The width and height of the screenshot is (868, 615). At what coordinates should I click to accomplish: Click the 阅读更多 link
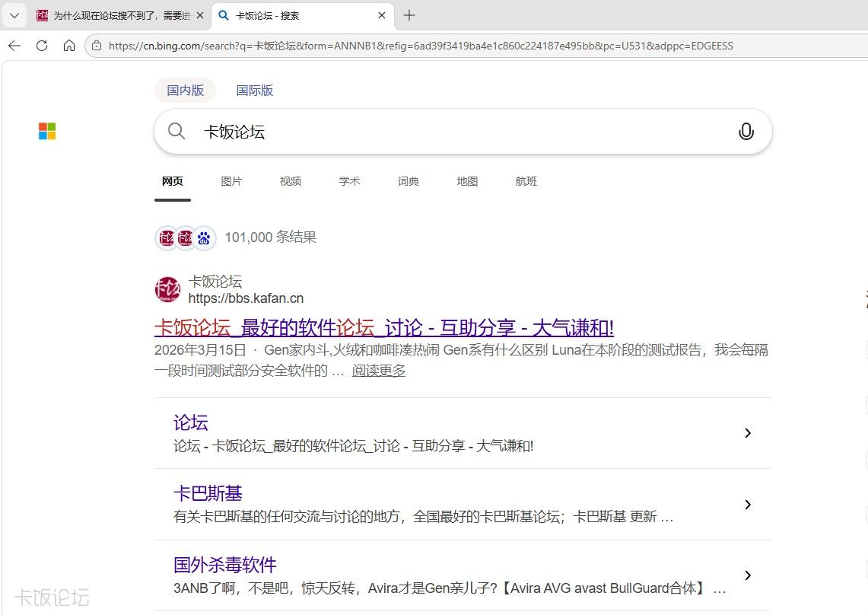[x=379, y=371]
